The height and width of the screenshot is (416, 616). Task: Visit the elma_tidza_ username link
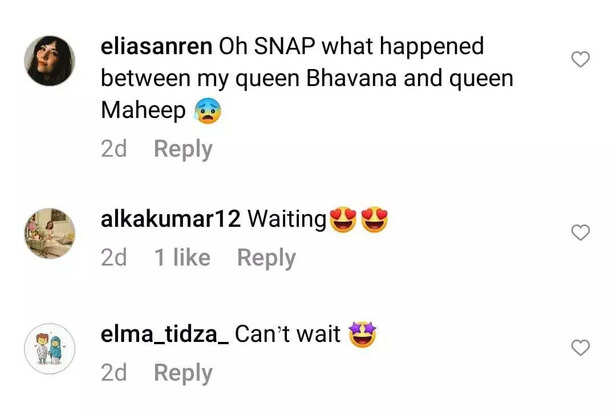165,334
